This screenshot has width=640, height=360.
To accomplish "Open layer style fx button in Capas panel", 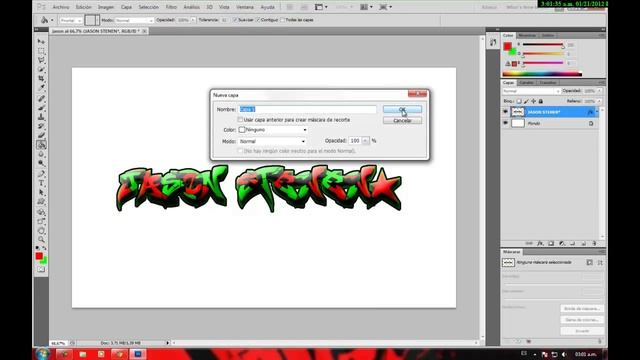I will point(540,243).
